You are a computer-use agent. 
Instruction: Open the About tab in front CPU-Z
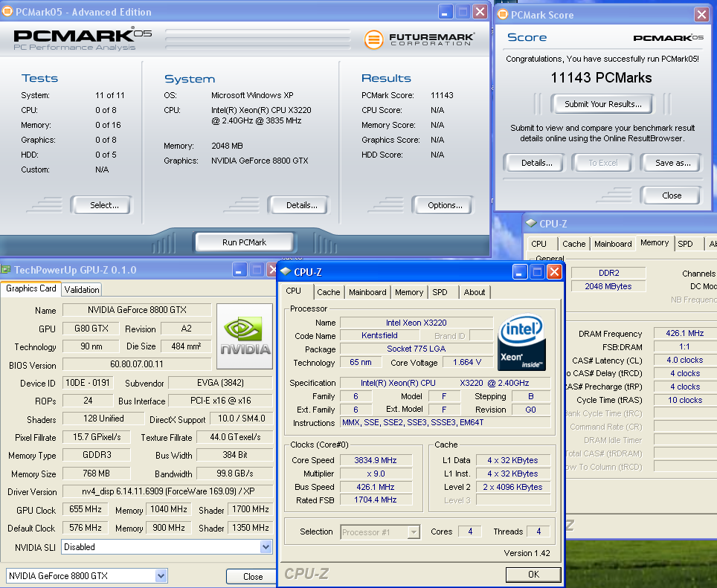pyautogui.click(x=475, y=292)
